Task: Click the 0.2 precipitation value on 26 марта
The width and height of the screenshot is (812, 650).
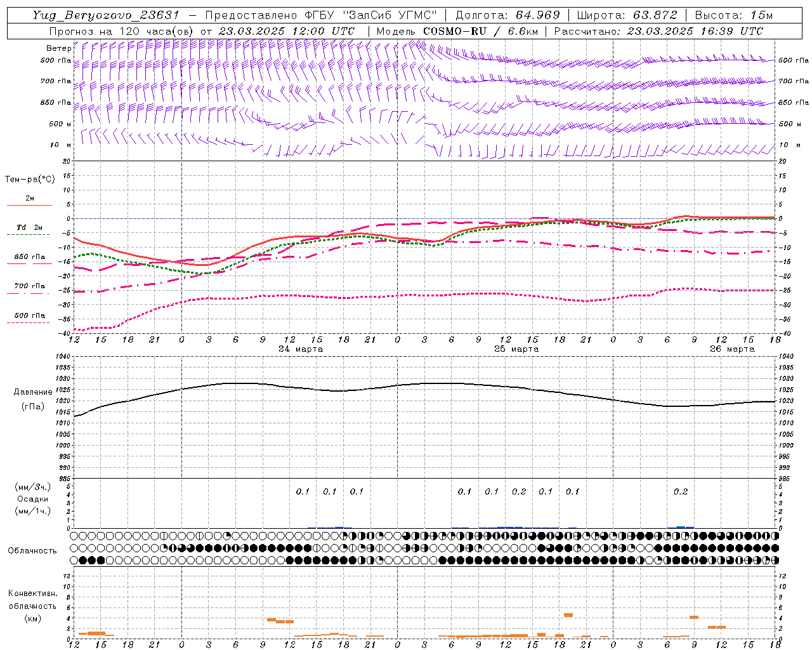Action: (681, 491)
